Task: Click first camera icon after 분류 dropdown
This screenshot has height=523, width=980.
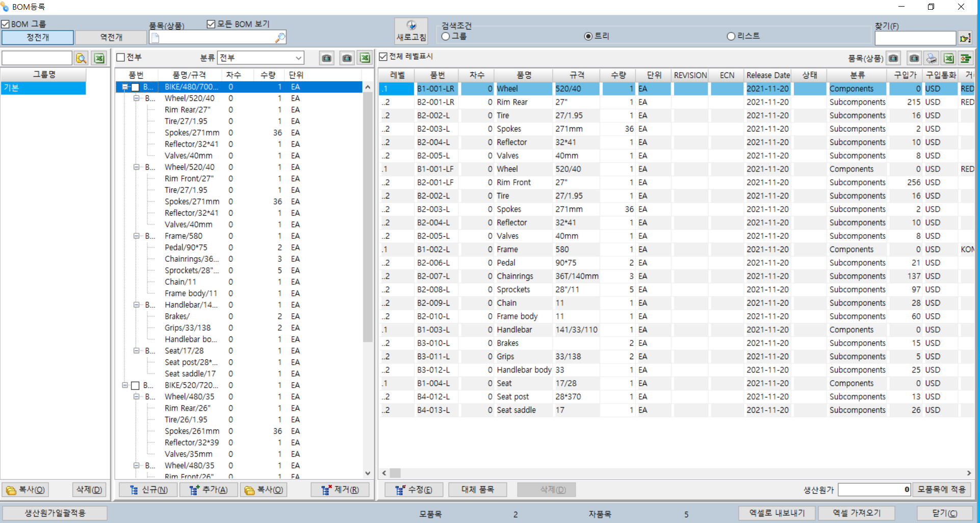Action: click(327, 58)
